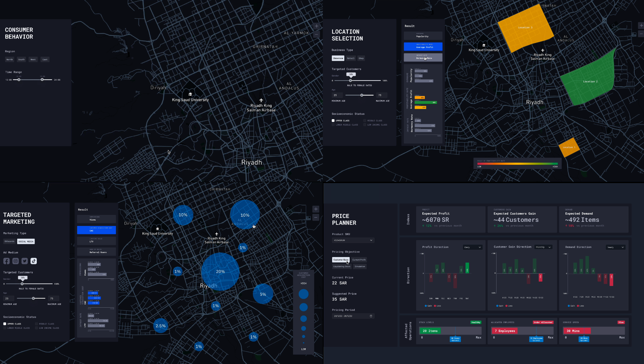644x364 pixels.
Task: Click the 20% bubble on marketing map
Action: (x=220, y=271)
